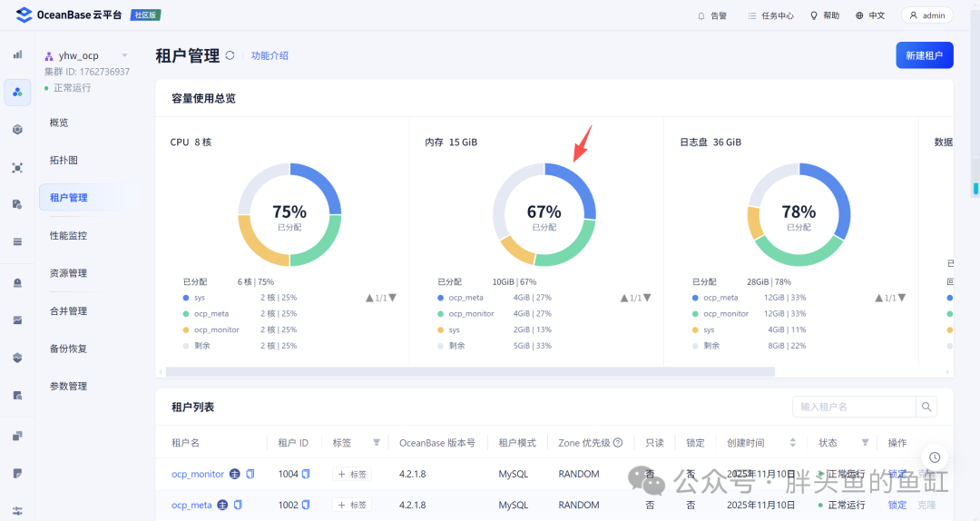Expand the yhw_ocp cluster switcher dropdown
Viewport: 980px width, 521px height.
click(124, 55)
